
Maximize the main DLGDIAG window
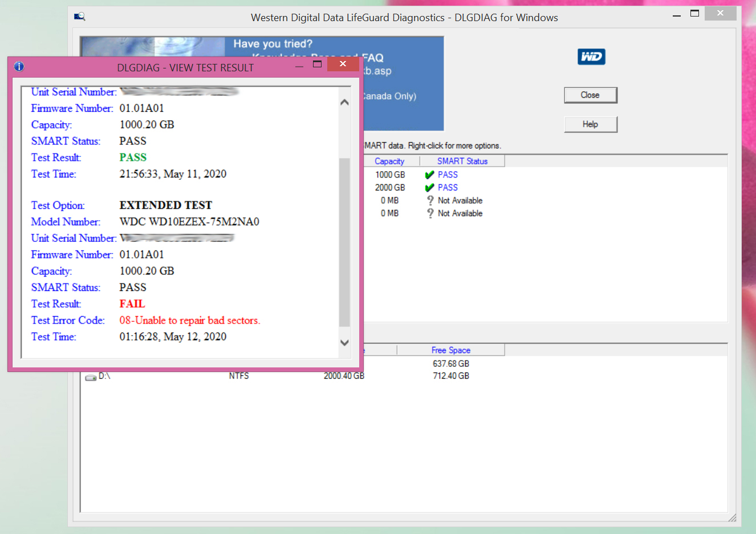[694, 13]
